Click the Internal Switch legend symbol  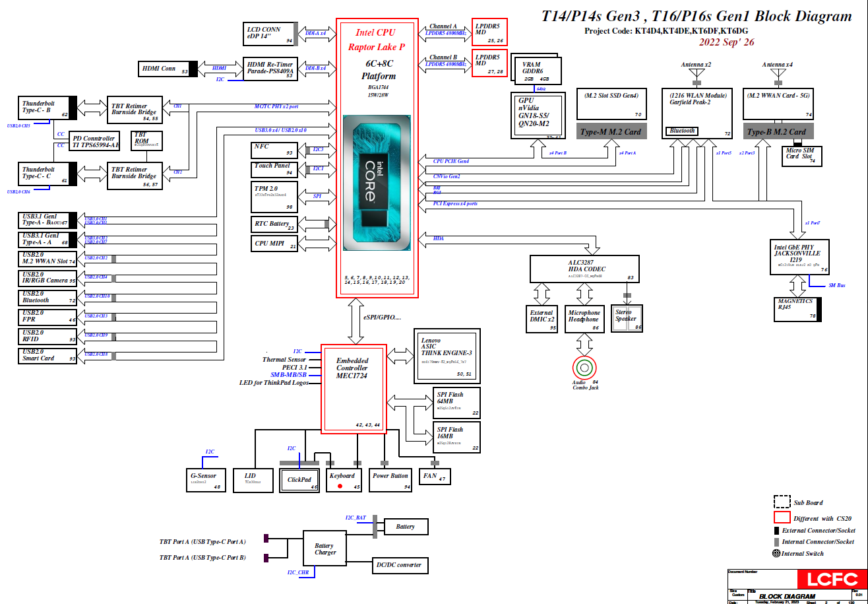click(x=776, y=553)
